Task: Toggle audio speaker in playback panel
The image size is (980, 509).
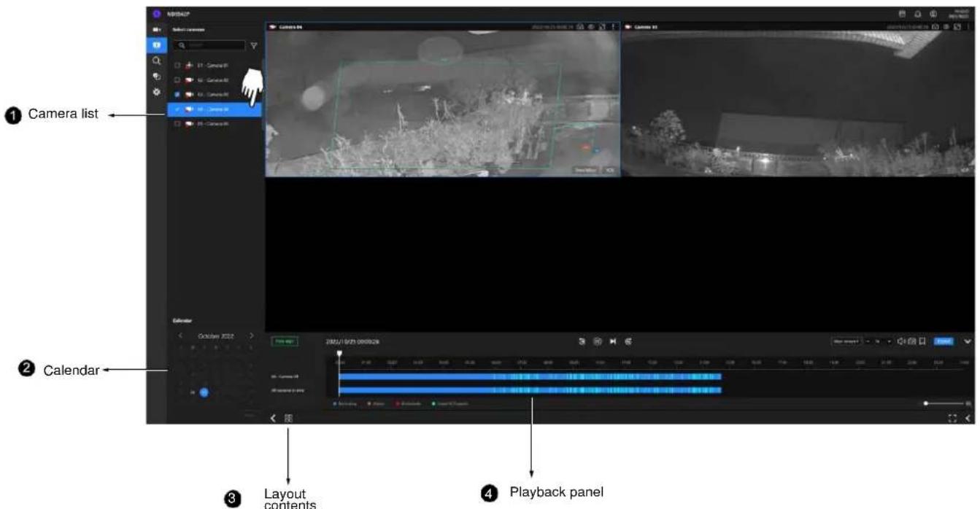Action: click(x=901, y=341)
